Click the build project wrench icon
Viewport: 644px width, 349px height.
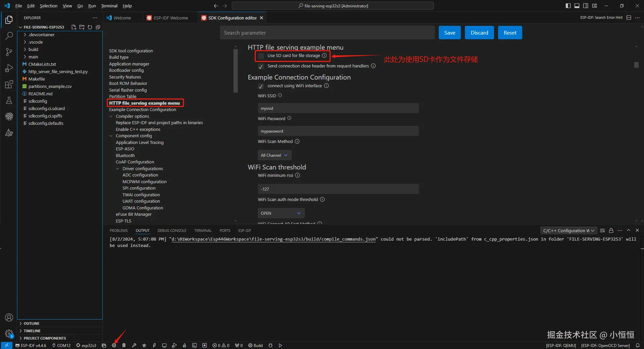[x=134, y=345]
